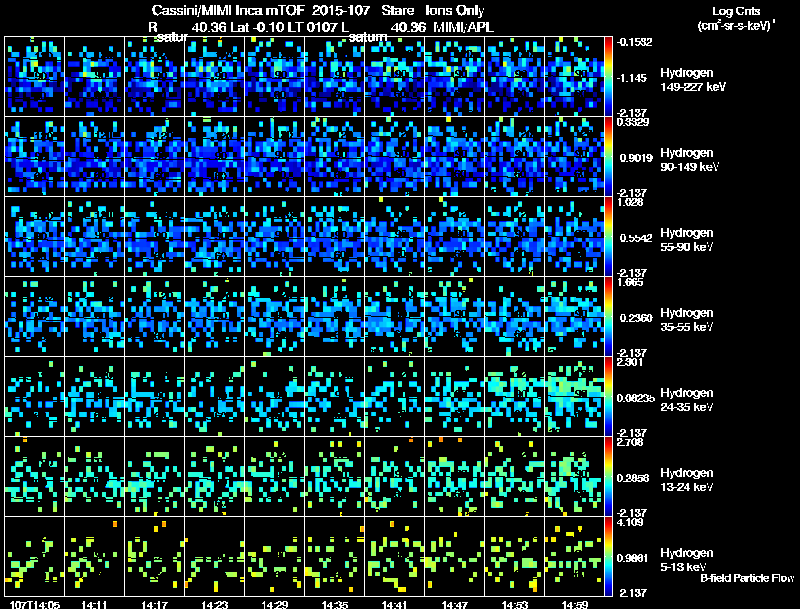Viewport: 800px width, 609px height.
Task: Select the 24-35 keV panel at 14:59
Action: click(574, 396)
